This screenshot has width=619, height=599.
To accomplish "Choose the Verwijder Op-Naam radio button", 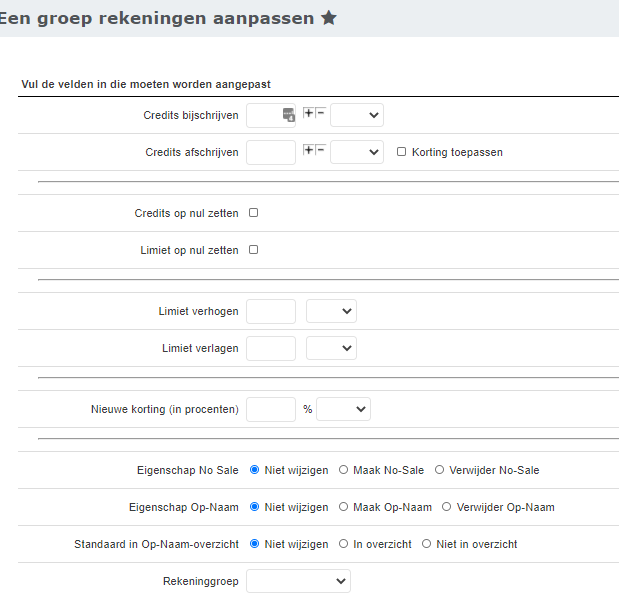I will click(x=446, y=507).
